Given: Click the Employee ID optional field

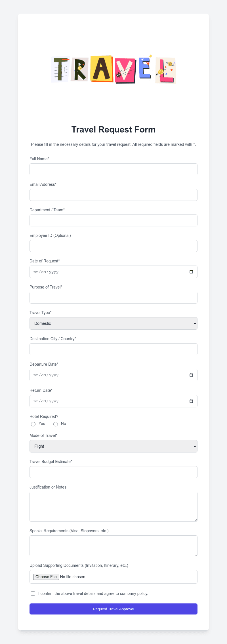Looking at the screenshot, I should [x=113, y=246].
